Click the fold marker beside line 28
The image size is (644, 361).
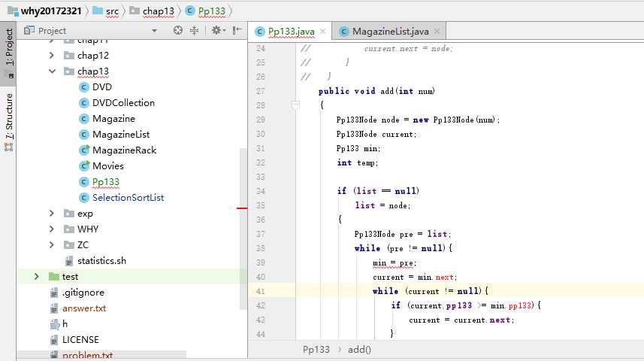point(296,106)
